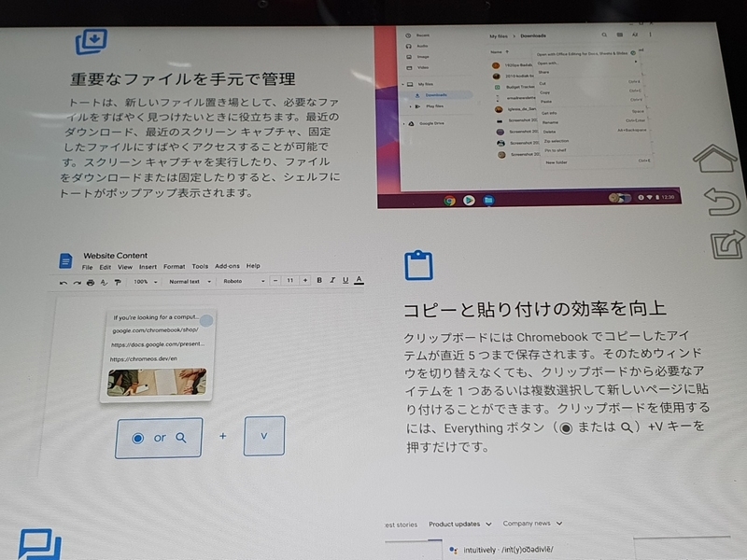Click the Launcher circle icon in the Everything key
The height and width of the screenshot is (560, 747).
pos(137,438)
